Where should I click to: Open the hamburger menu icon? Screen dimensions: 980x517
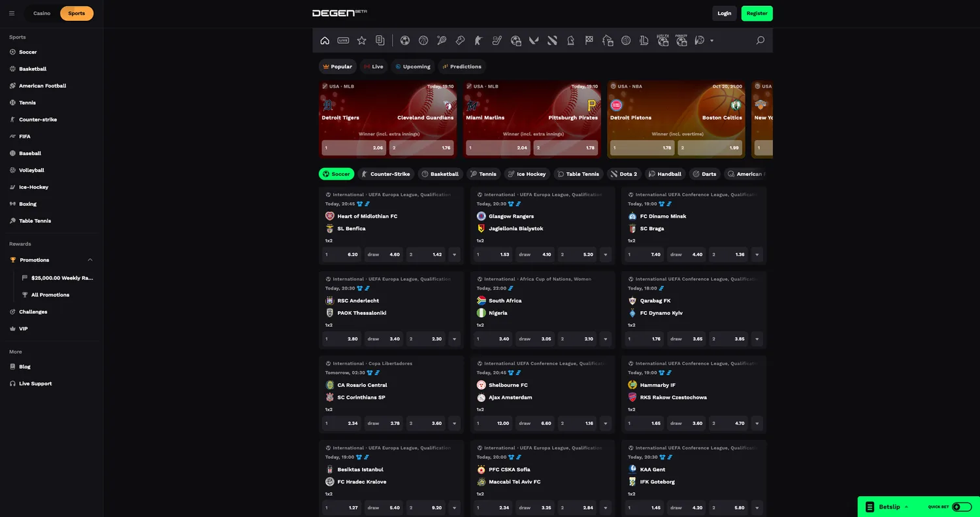click(12, 13)
